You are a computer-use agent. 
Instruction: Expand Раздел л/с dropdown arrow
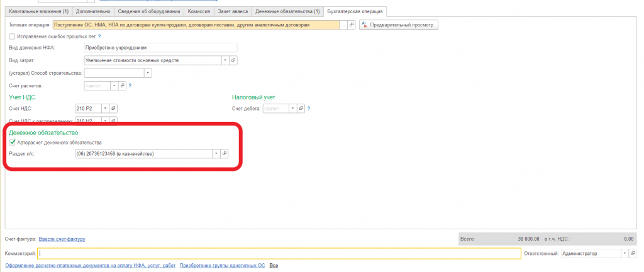(x=216, y=153)
